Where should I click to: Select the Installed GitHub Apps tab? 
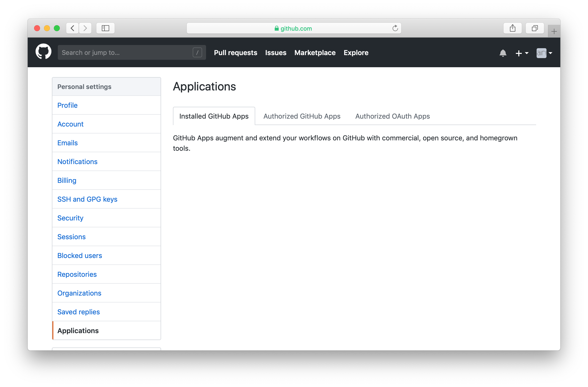coord(214,116)
